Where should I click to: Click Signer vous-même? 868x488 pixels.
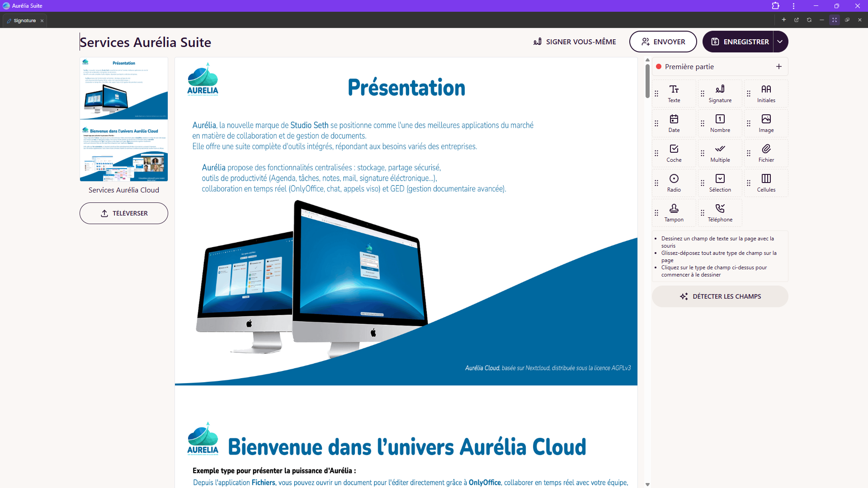coord(575,42)
